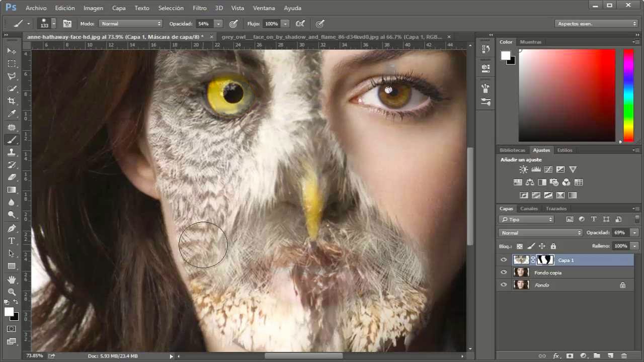The image size is (644, 362).
Task: Open the Relleno dropdown arrow
Action: [x=634, y=246]
